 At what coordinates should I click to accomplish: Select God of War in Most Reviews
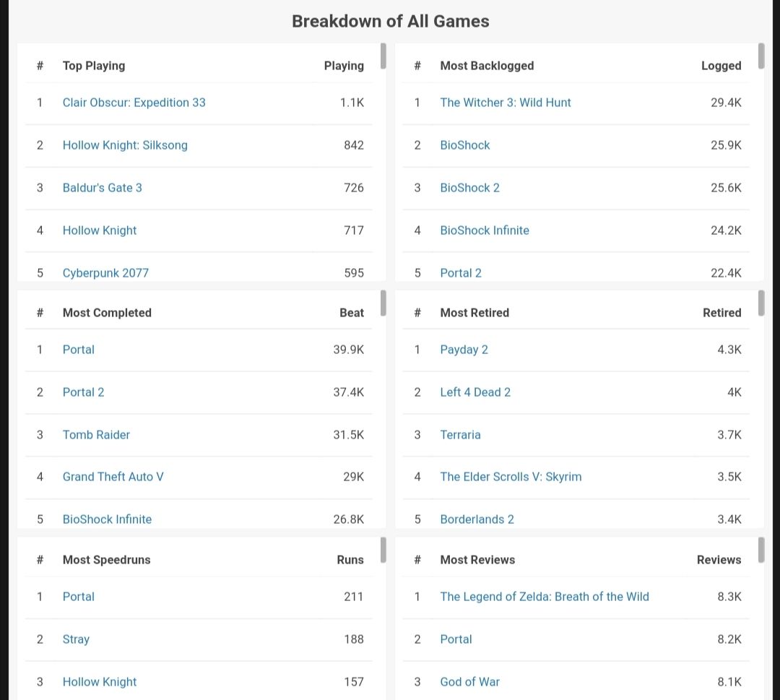[x=469, y=682]
